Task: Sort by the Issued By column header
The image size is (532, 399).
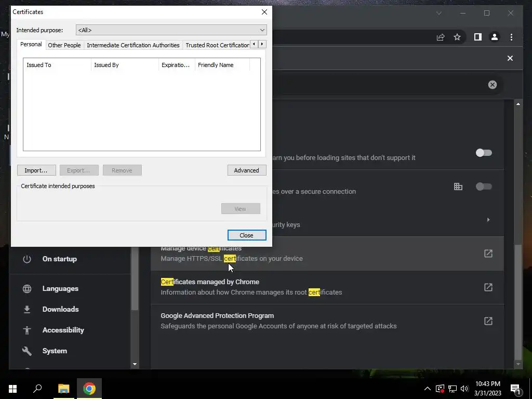Action: tap(125, 65)
